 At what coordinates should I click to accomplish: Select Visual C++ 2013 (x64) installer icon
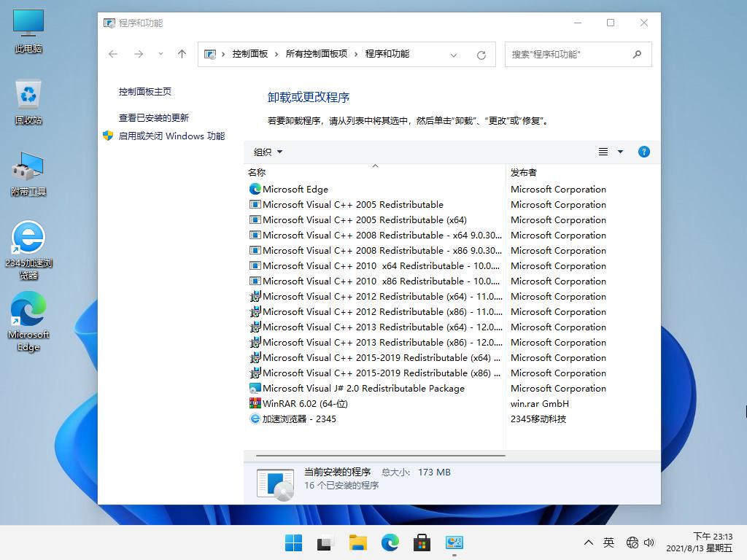[255, 327]
